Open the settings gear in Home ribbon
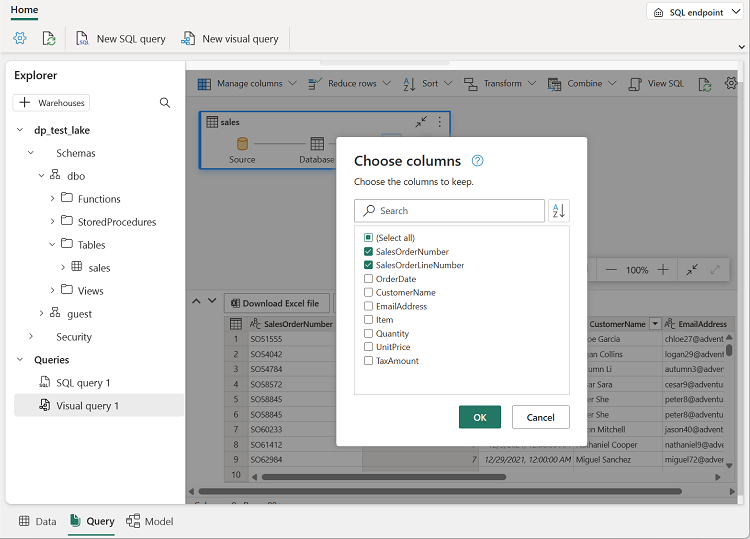This screenshot has width=750, height=539. [20, 38]
